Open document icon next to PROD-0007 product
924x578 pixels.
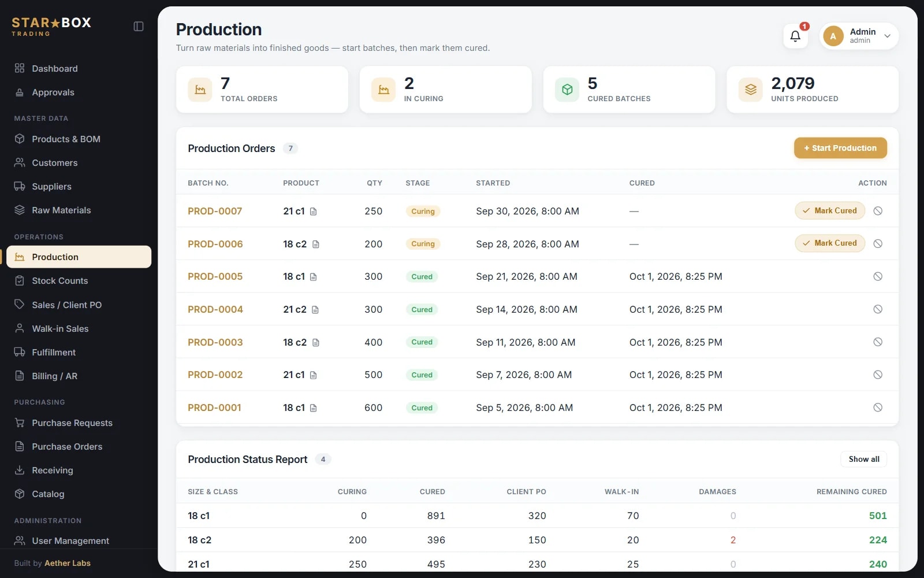[x=314, y=212]
